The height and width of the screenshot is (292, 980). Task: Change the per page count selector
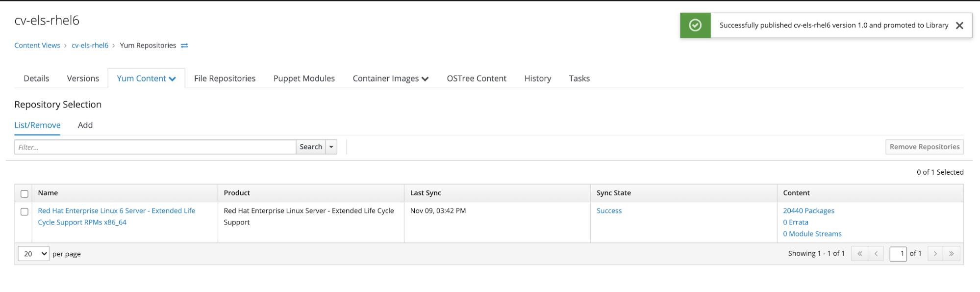(34, 254)
